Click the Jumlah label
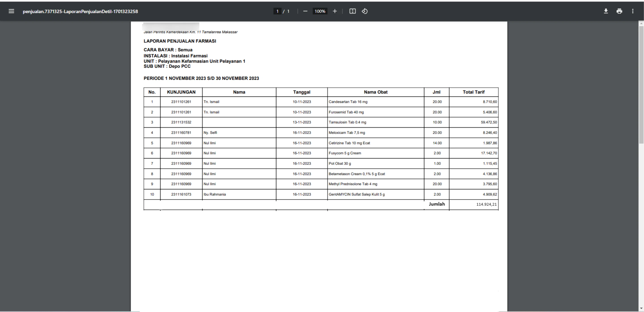This screenshot has height=312, width=644. pyautogui.click(x=437, y=204)
